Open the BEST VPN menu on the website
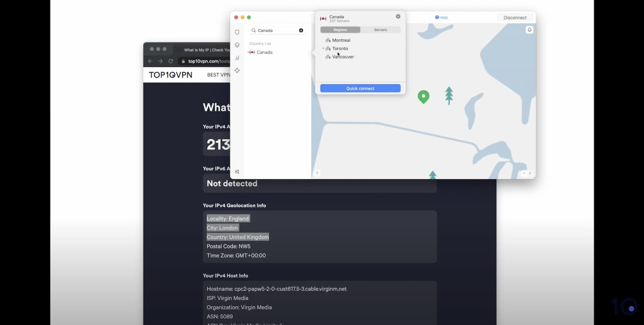 (219, 75)
